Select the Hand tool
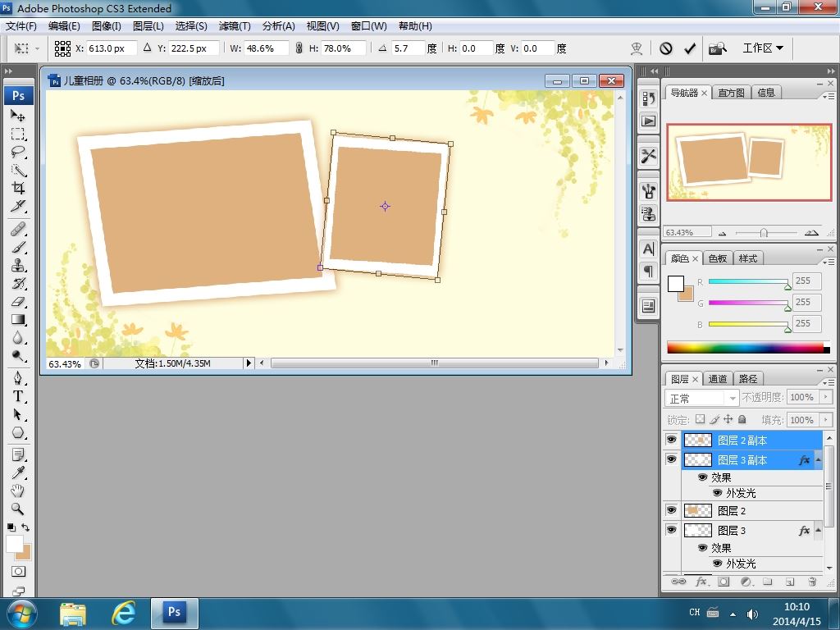Viewport: 840px width, 630px height. pyautogui.click(x=18, y=491)
